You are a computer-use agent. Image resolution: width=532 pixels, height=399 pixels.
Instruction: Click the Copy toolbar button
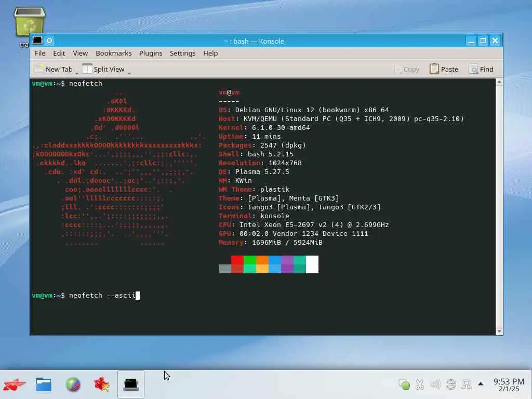tap(407, 69)
